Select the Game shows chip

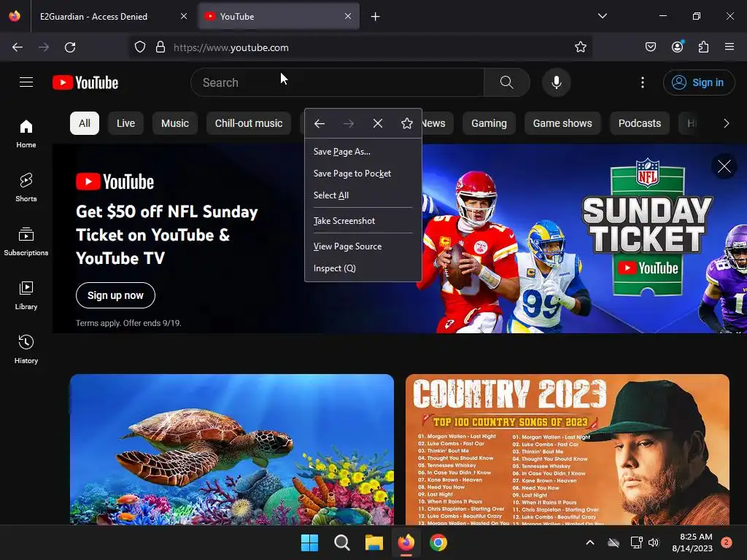click(562, 123)
